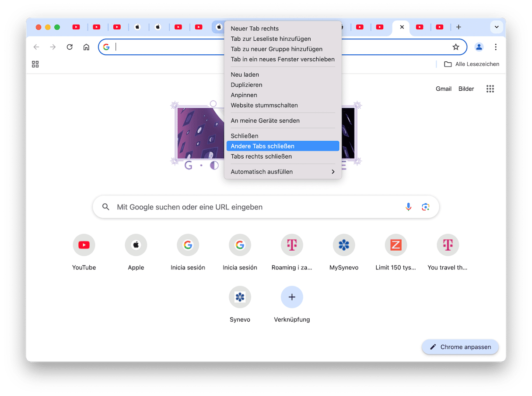This screenshot has height=396, width=532.
Task: Open the Google apps launcher grid
Action: [490, 88]
